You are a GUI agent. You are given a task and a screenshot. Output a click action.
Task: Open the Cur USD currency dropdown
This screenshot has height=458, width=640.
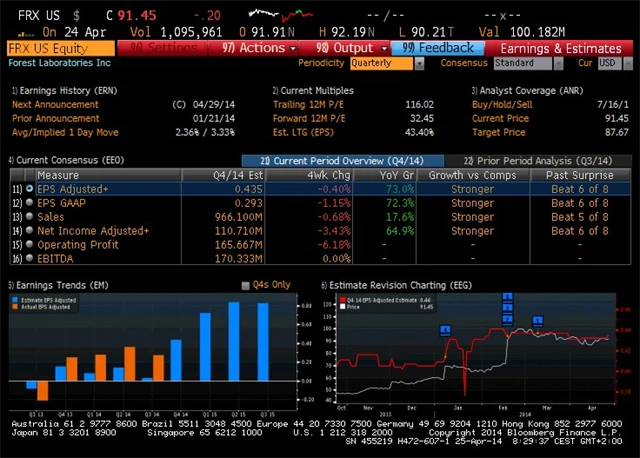point(609,63)
